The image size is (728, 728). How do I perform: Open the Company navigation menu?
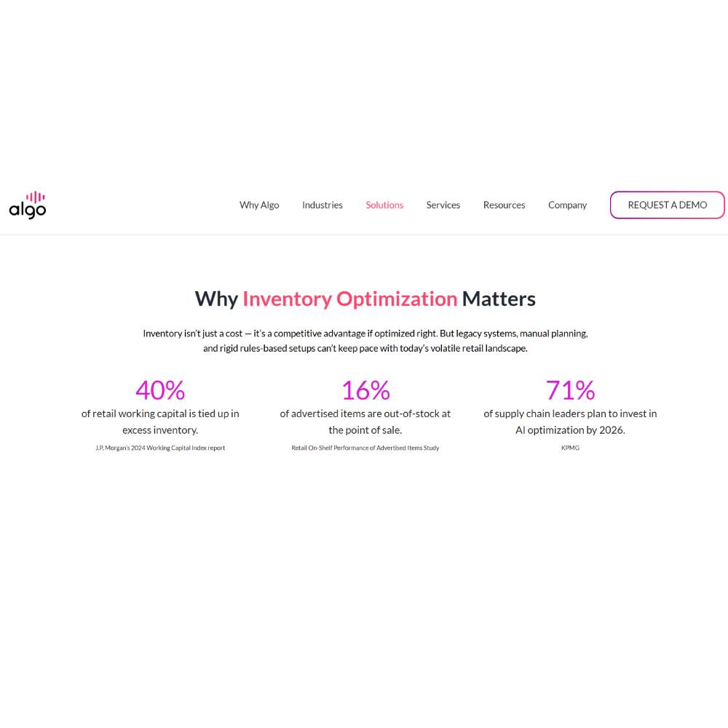coord(568,205)
